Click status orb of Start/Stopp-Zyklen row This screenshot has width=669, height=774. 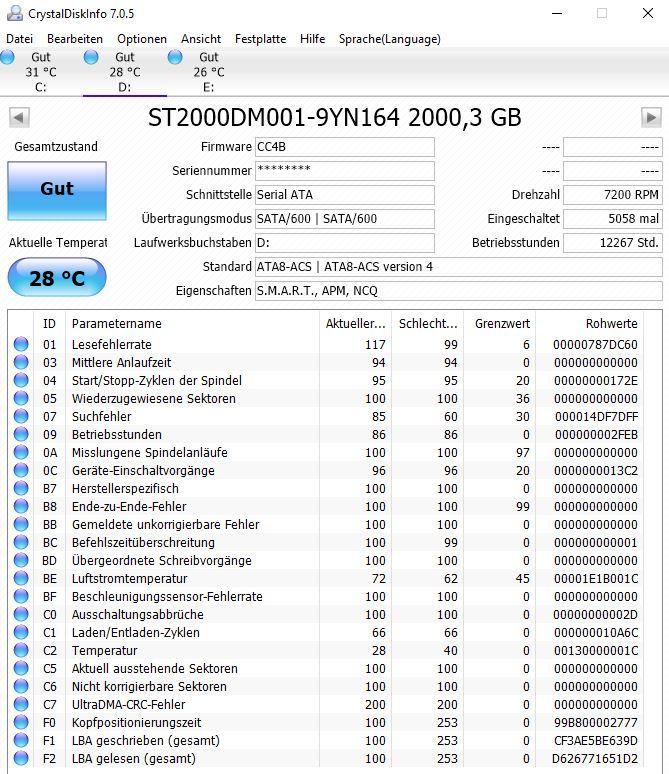21,380
